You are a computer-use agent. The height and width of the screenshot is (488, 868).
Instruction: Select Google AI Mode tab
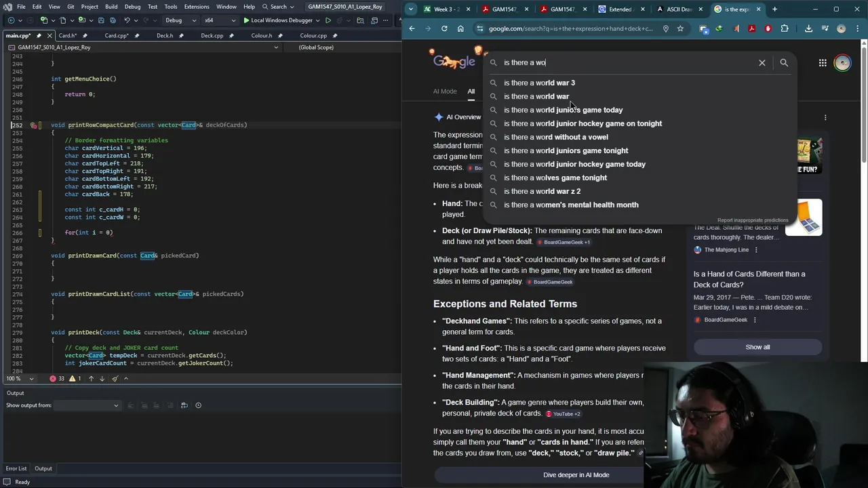pyautogui.click(x=445, y=91)
